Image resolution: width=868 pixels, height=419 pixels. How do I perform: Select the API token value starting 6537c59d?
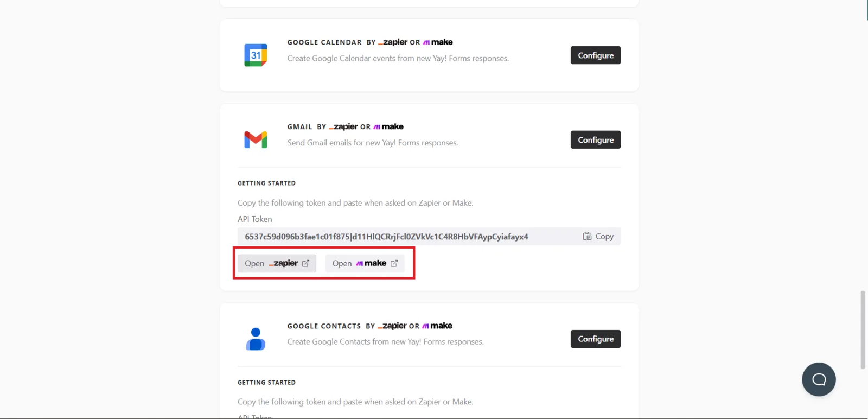coord(386,237)
